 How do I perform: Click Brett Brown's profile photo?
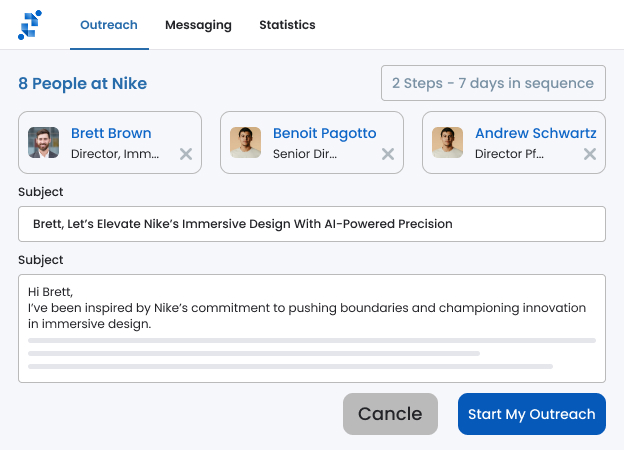[x=44, y=142]
